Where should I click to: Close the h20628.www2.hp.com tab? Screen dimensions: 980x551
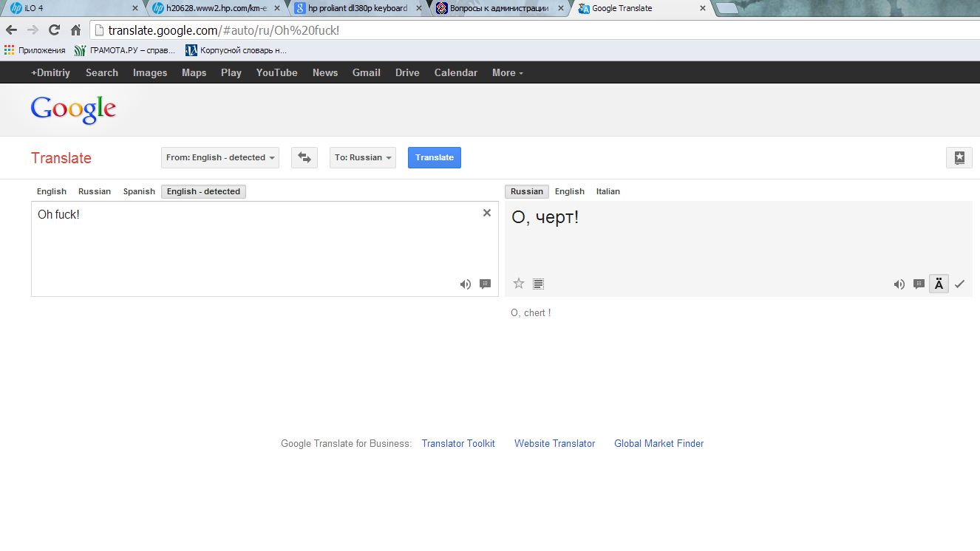(276, 8)
